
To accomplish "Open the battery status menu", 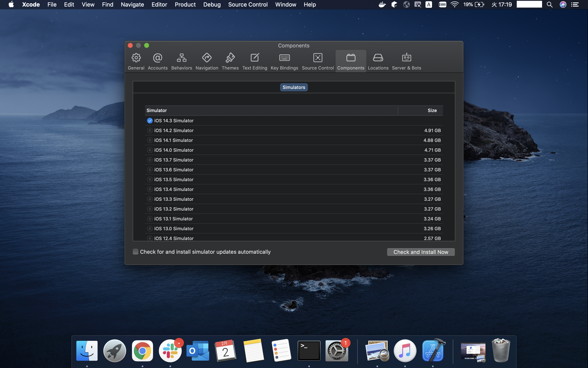I will point(473,4).
